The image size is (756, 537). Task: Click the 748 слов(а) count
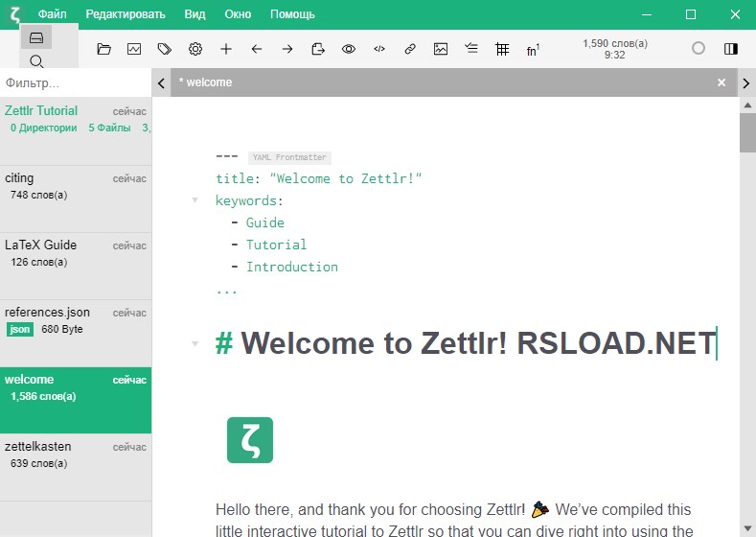38,195
